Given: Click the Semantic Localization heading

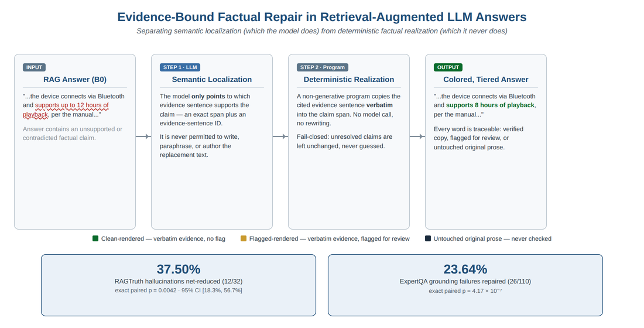Looking at the screenshot, I should [212, 79].
